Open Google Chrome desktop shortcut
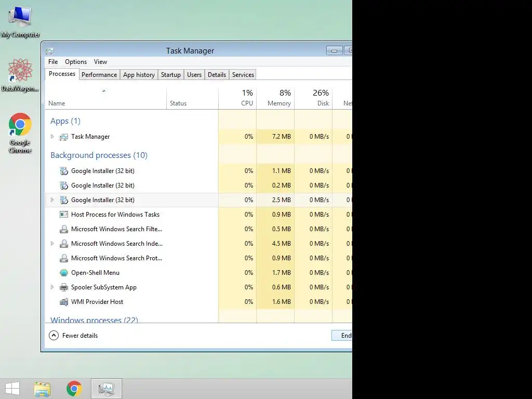Screen dimensions: 532x399 [20, 132]
